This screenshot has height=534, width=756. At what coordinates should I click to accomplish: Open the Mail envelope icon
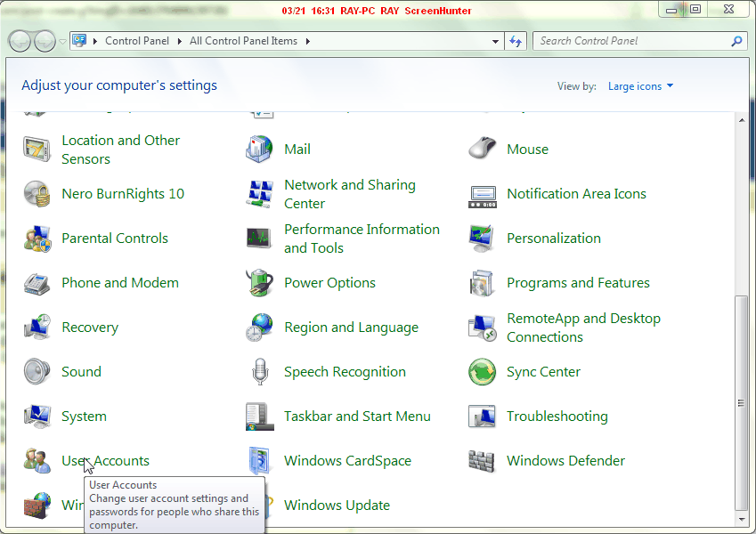[x=259, y=150]
